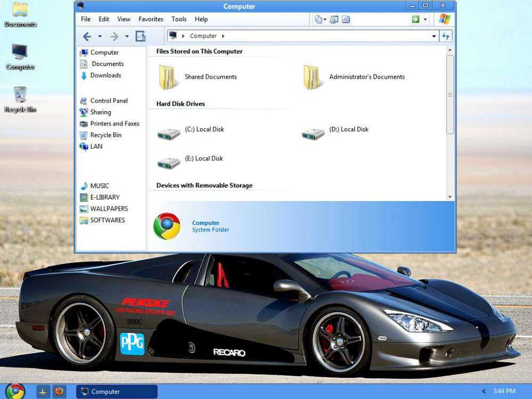Open the Tools menu
Screen dimensions: 532x399
coord(179,19)
